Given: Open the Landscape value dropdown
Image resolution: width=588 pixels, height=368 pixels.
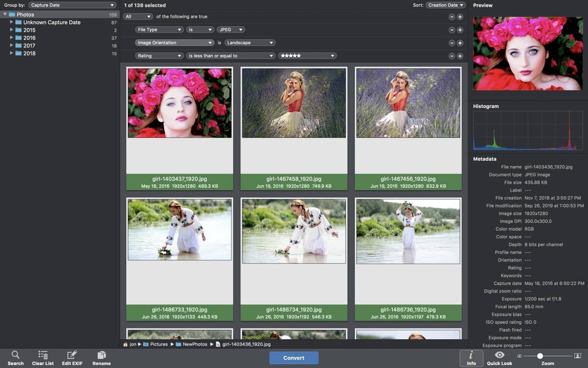Looking at the screenshot, I should [250, 43].
